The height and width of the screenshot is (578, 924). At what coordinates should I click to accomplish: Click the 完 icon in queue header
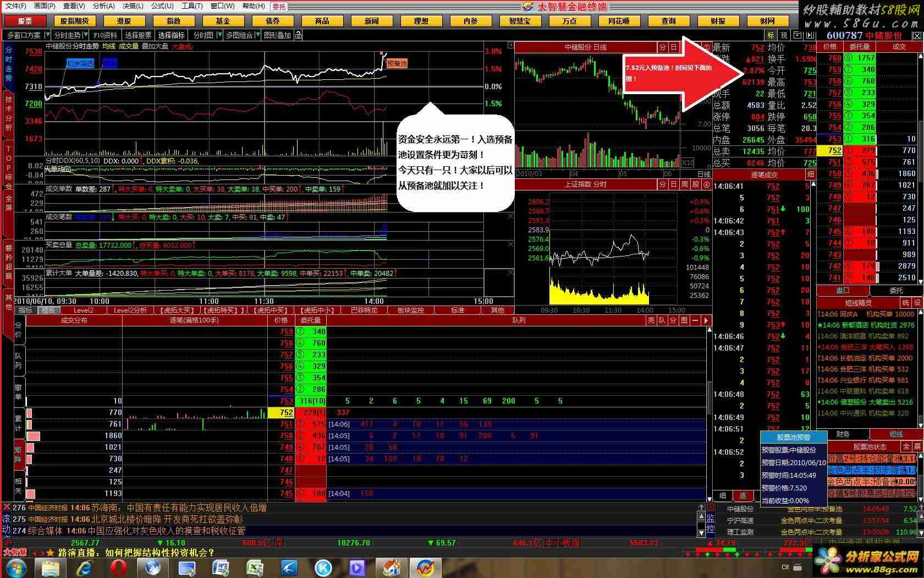point(651,320)
